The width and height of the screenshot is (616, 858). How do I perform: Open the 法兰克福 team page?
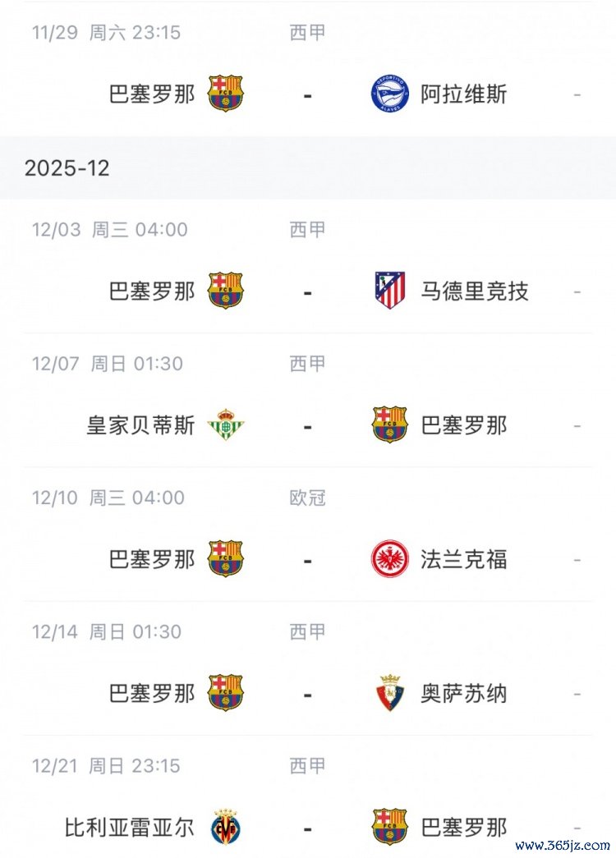pos(464,560)
